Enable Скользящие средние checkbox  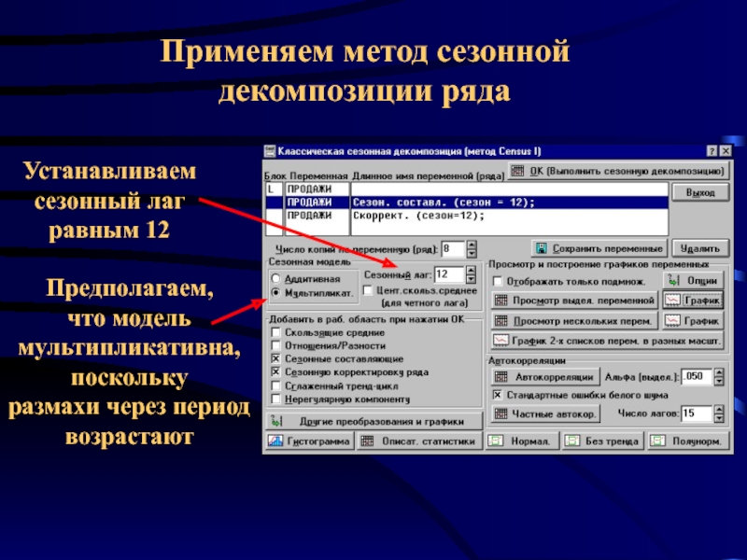pyautogui.click(x=275, y=332)
